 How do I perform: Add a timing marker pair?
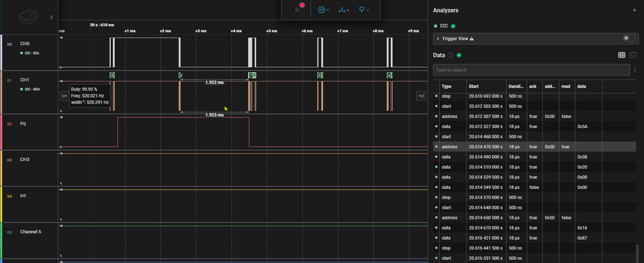click(x=344, y=10)
